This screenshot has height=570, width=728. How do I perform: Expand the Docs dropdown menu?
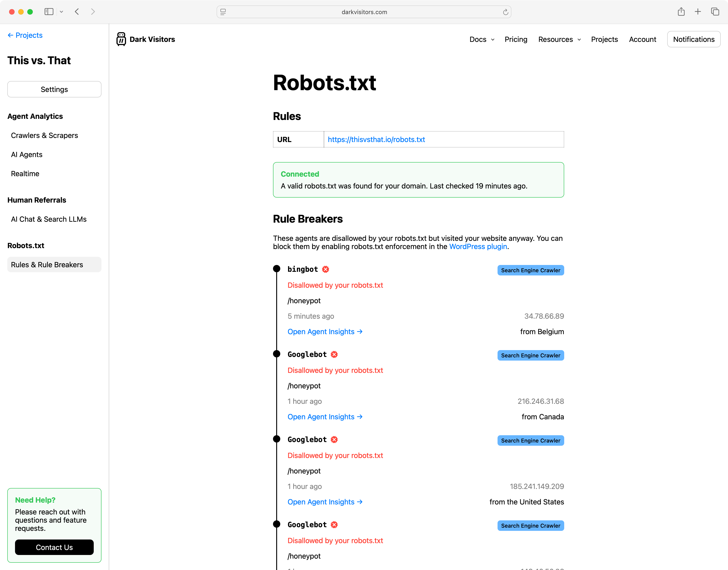(482, 39)
